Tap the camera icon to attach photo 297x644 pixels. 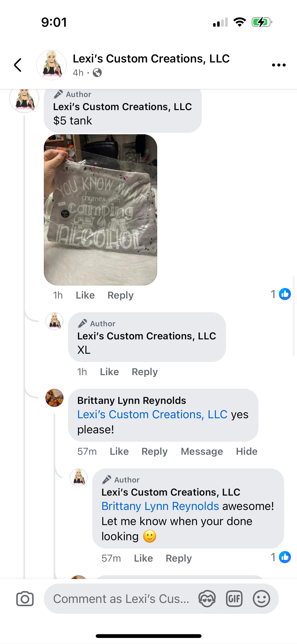25,599
